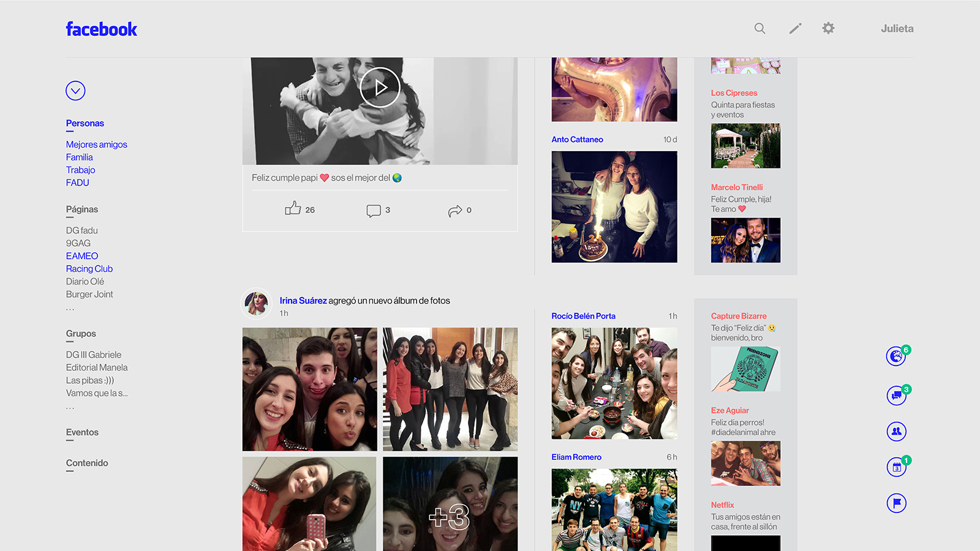Viewport: 980px width, 551px height.
Task: Open chat messages icon with badge 3
Action: (896, 395)
